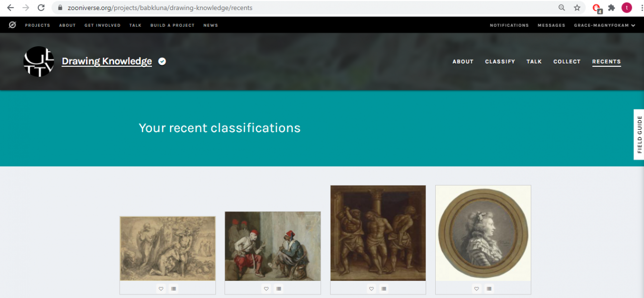The image size is (644, 298).
Task: Favorite the flagellation drawing with heart icon
Action: click(371, 288)
